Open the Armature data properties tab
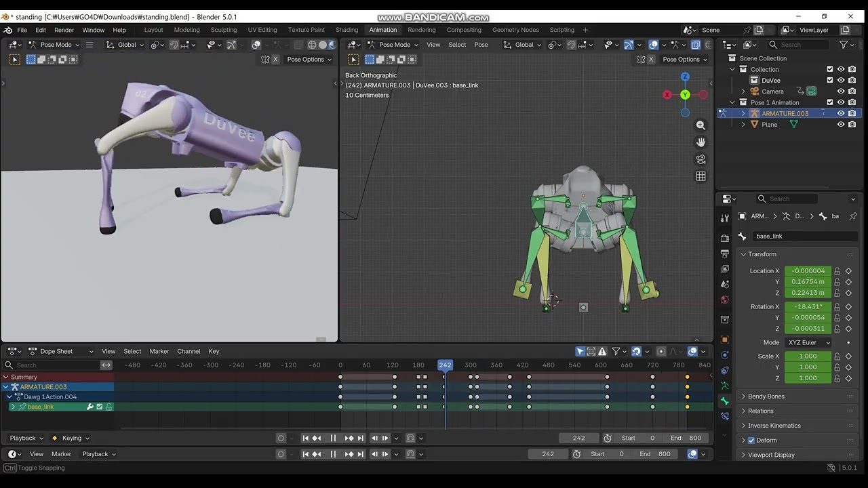 pyautogui.click(x=725, y=386)
